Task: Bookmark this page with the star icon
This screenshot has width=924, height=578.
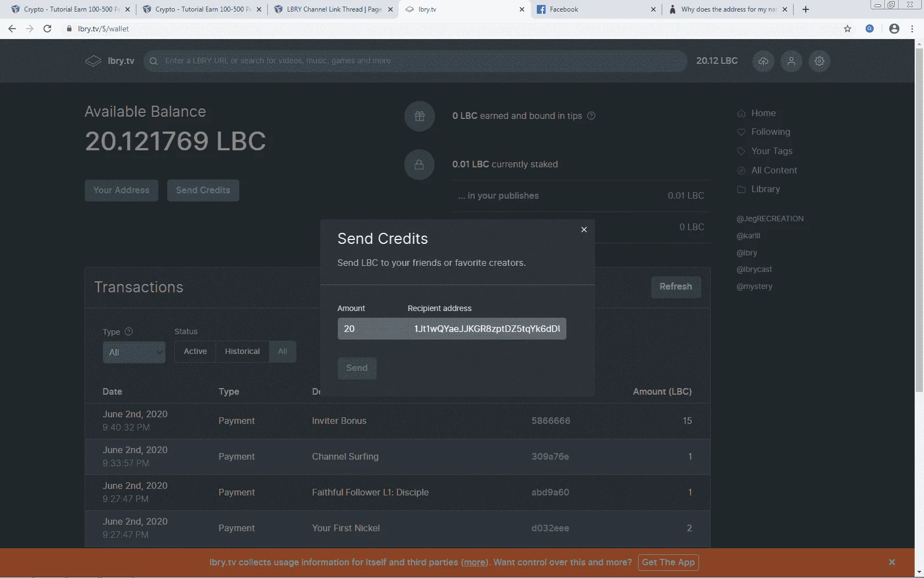Action: click(x=848, y=29)
